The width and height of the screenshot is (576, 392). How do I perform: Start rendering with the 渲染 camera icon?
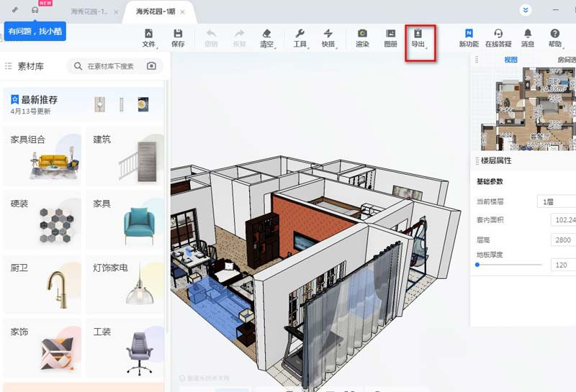click(362, 38)
